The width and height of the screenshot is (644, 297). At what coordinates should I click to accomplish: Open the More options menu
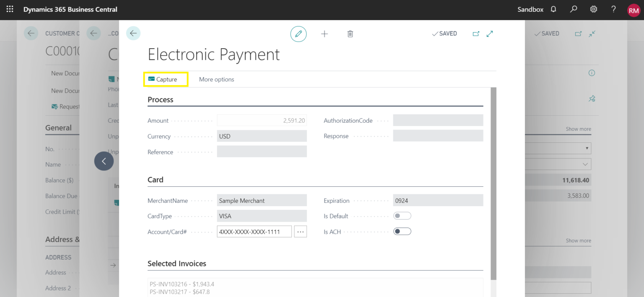tap(216, 79)
